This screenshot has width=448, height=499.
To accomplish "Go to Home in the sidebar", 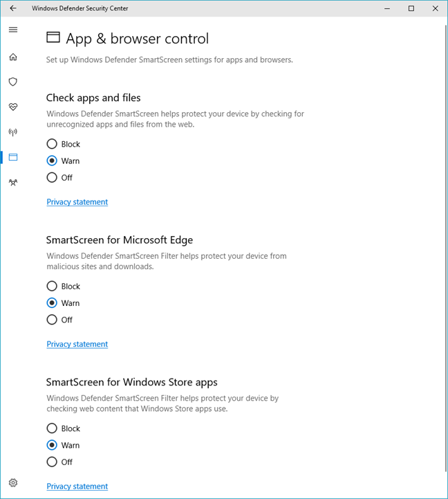I will [13, 57].
